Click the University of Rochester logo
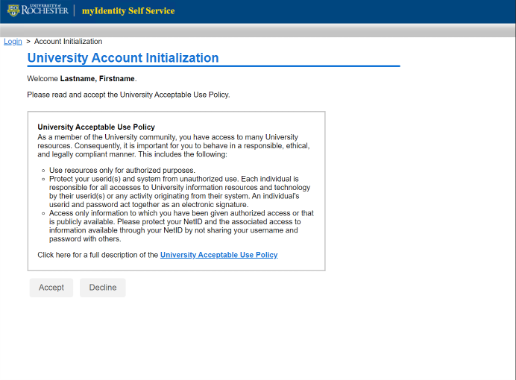 (38, 10)
